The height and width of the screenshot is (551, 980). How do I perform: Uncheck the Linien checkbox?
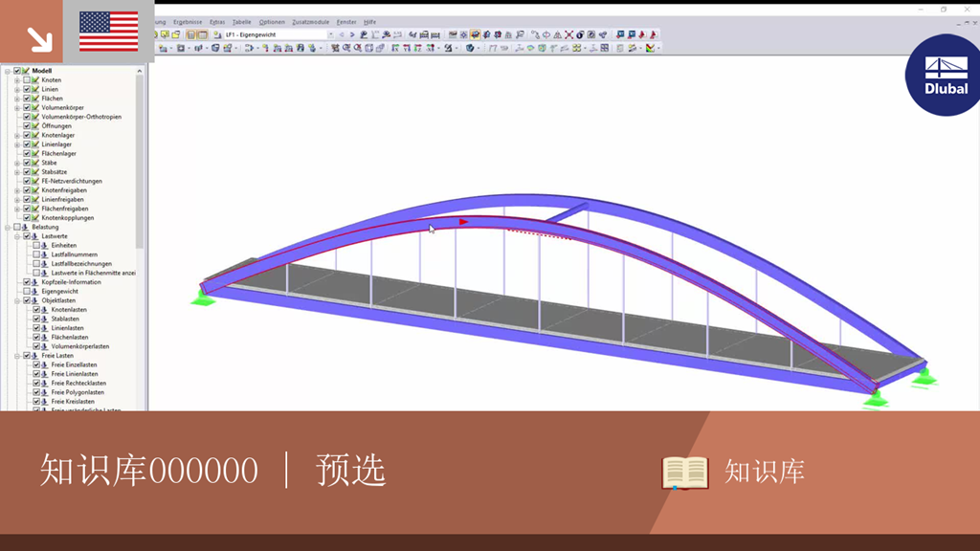click(x=27, y=89)
